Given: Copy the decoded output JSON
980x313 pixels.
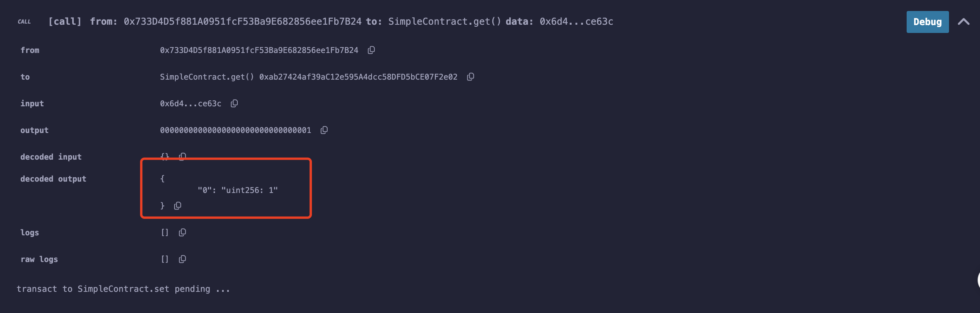Looking at the screenshot, I should 178,206.
